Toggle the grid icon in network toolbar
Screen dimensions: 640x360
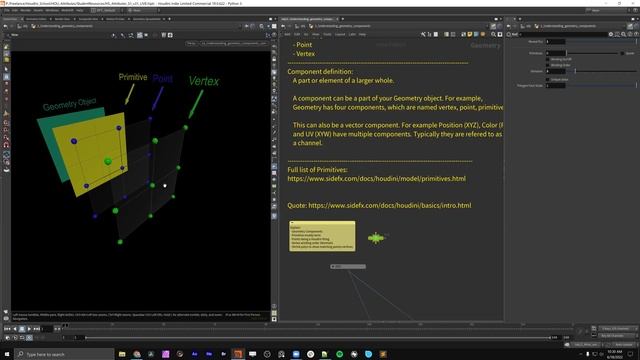(x=453, y=35)
